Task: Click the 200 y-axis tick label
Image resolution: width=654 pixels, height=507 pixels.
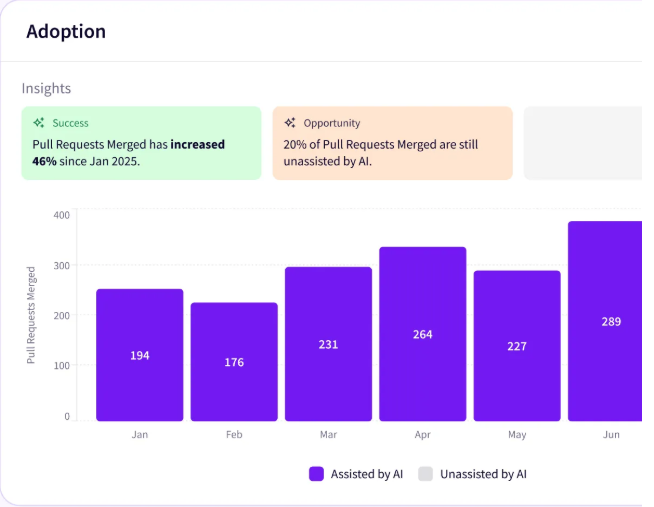Action: (62, 316)
